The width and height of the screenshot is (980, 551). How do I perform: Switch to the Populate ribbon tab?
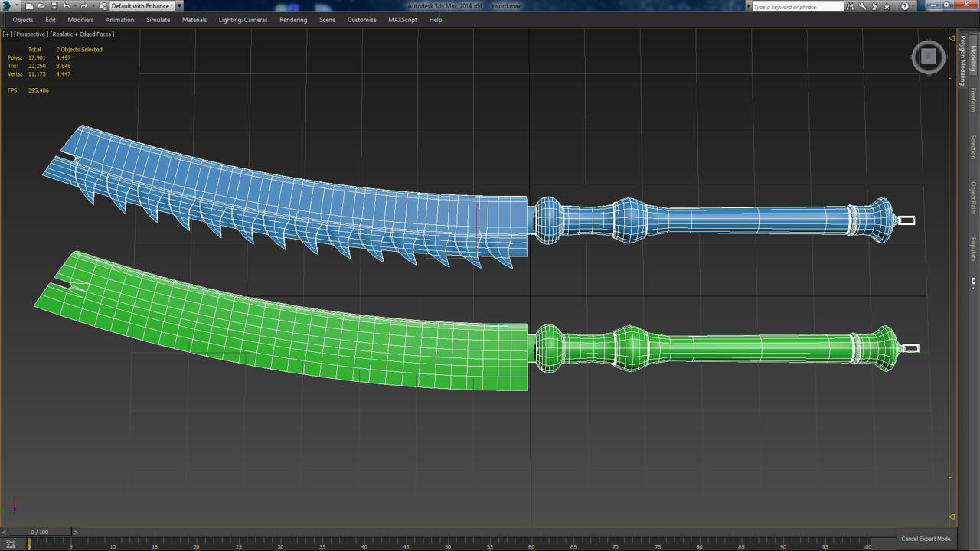(974, 249)
